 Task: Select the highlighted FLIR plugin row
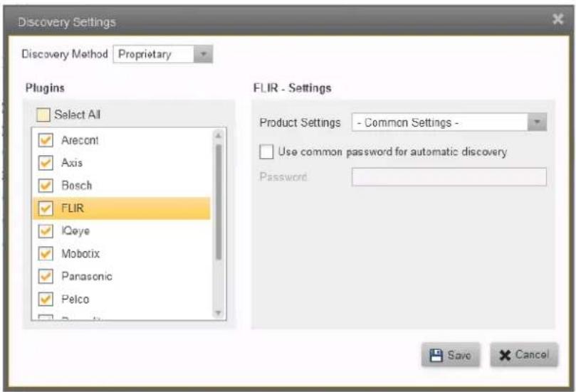(x=122, y=208)
